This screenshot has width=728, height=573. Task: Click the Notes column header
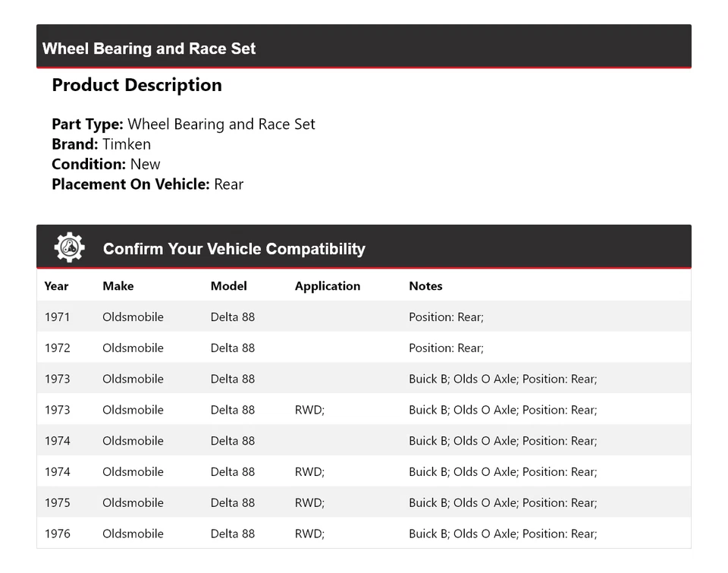click(425, 286)
